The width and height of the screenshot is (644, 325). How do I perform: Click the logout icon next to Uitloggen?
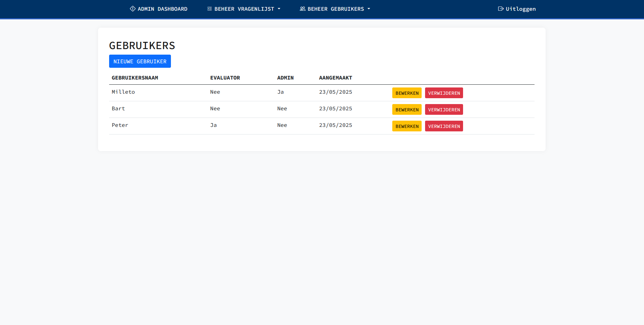501,9
